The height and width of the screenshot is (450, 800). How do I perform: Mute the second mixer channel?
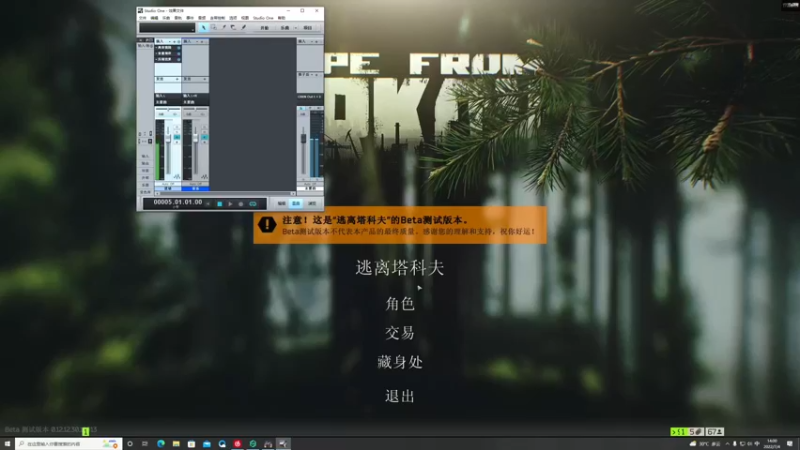(x=205, y=127)
